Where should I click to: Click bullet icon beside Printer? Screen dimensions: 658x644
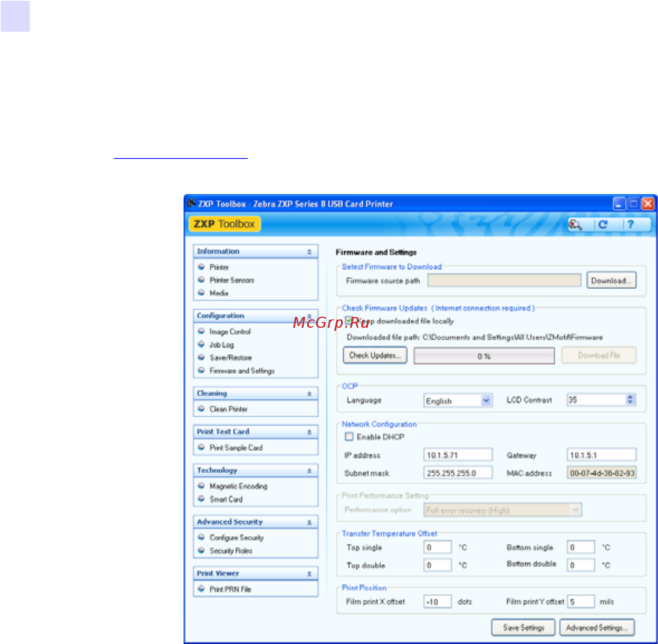201,267
